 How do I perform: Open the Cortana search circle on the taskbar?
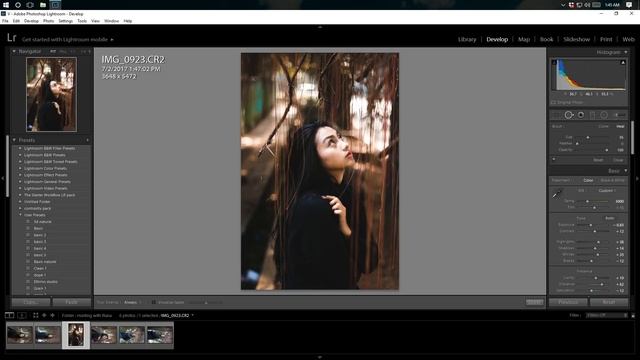[18, 5]
